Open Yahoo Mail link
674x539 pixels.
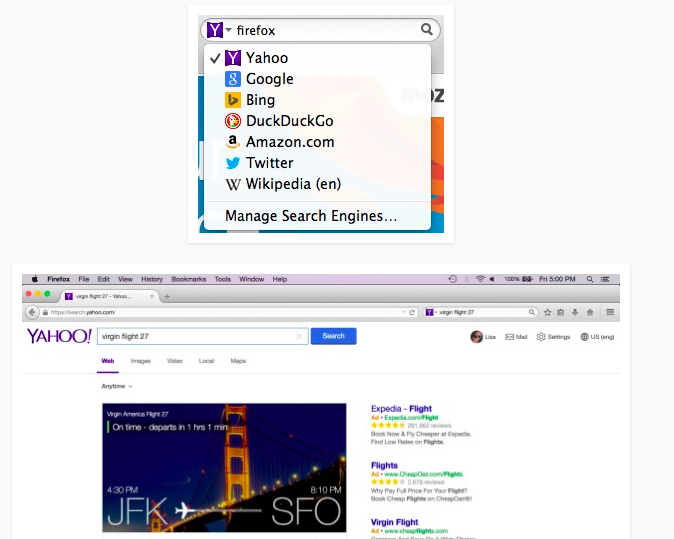click(x=516, y=337)
